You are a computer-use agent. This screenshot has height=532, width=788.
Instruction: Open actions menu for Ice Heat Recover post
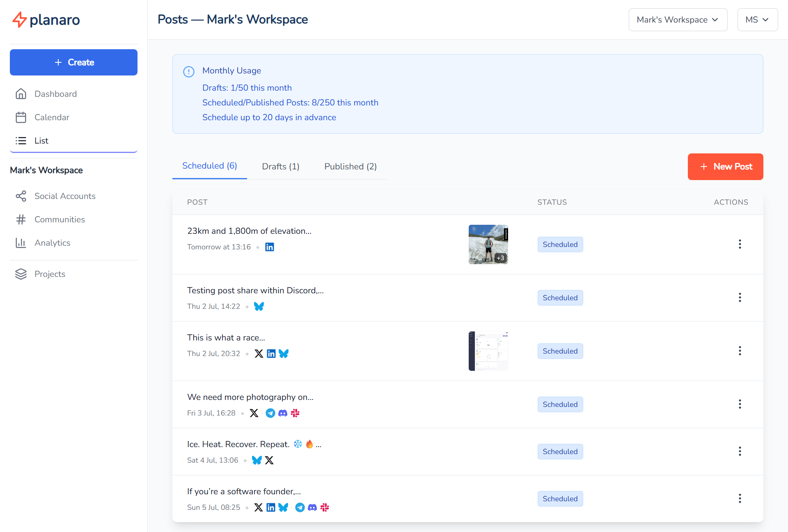[740, 452]
